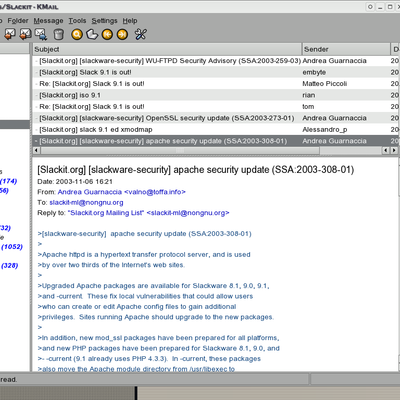
Task: Select the highlighted apache security update row
Action: point(216,141)
